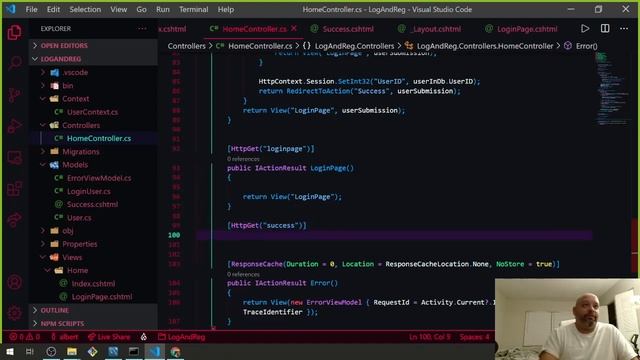Open the Edit menu
Screen dimensions: 640x360
[x=53, y=9]
